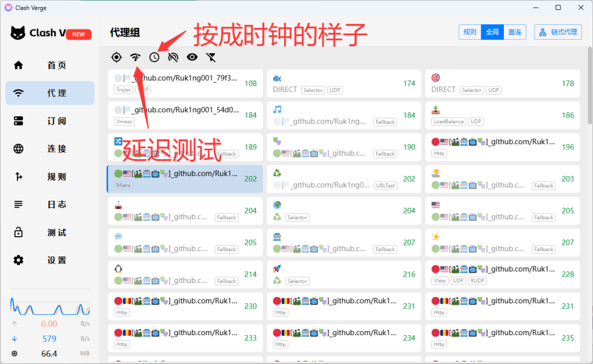The image size is (593, 364).
Task: Go to the 规则 rules page in sidebar
Action: [50, 177]
